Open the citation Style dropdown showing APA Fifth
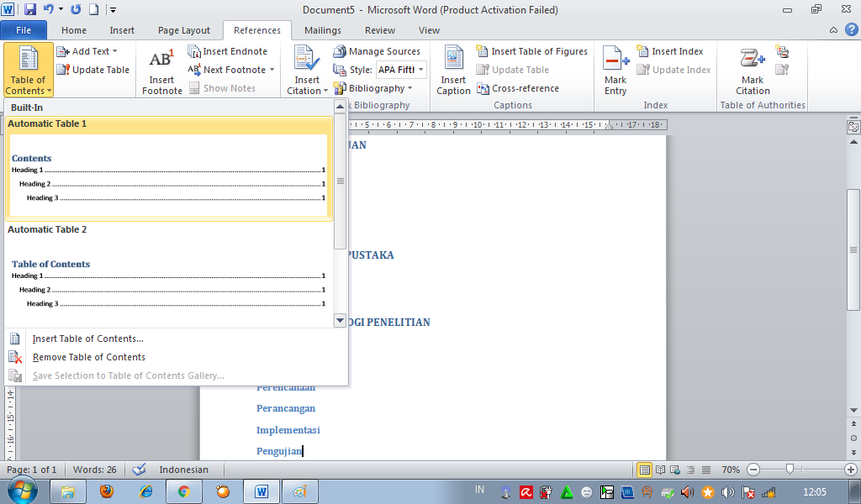Screen dimensions: 861x504 pos(401,69)
